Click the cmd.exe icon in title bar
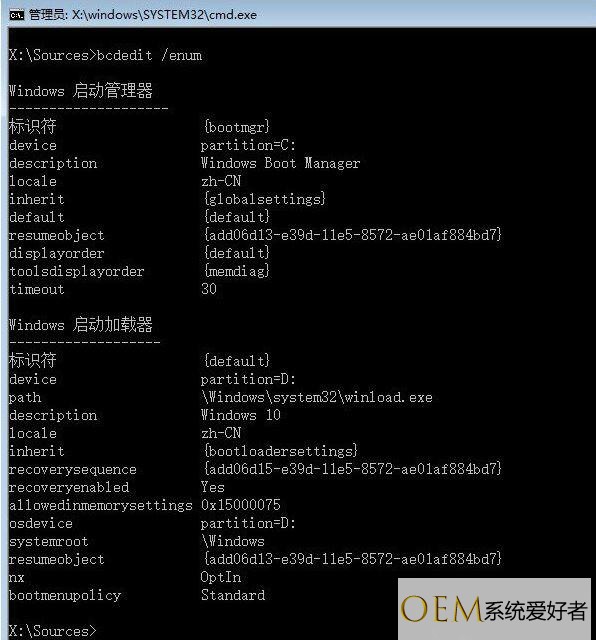Image resolution: width=596 pixels, height=640 pixels. click(17, 15)
